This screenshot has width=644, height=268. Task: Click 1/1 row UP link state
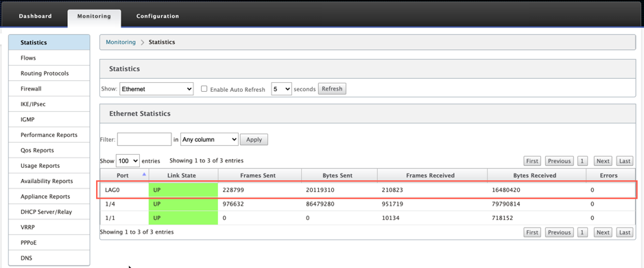click(x=184, y=218)
